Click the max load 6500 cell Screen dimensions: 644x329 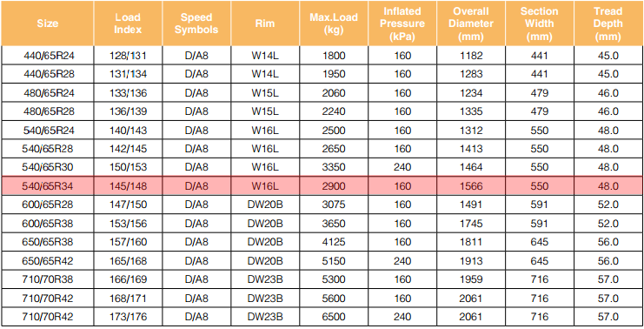pyautogui.click(x=334, y=317)
